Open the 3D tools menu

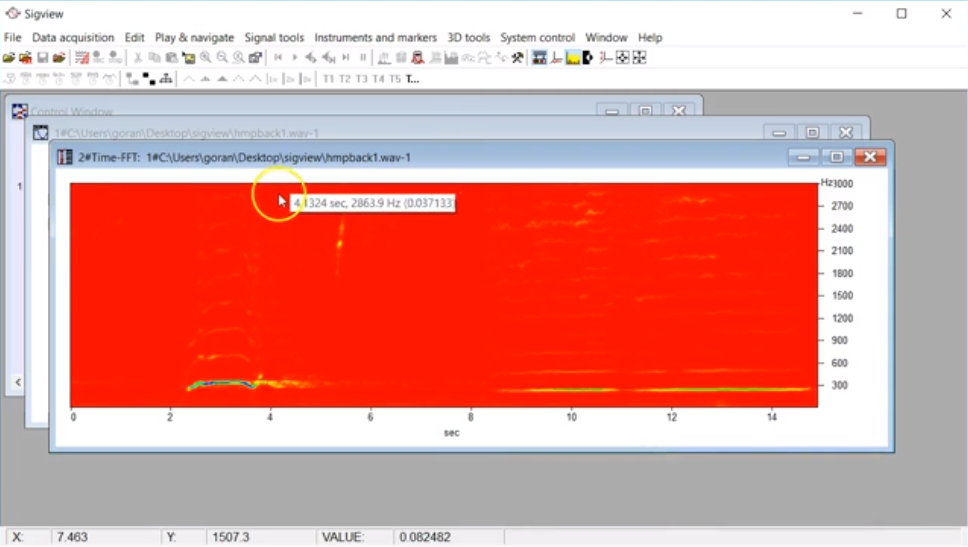tap(468, 38)
